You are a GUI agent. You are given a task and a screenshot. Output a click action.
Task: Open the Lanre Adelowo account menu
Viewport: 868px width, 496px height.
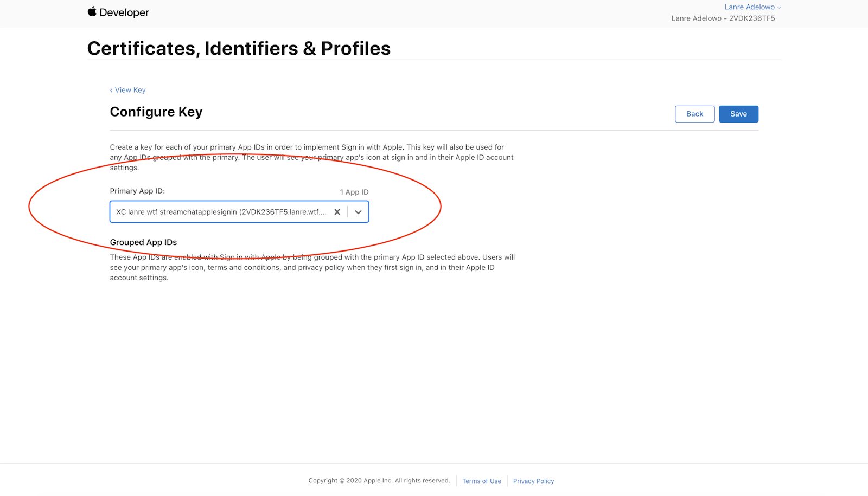click(749, 7)
